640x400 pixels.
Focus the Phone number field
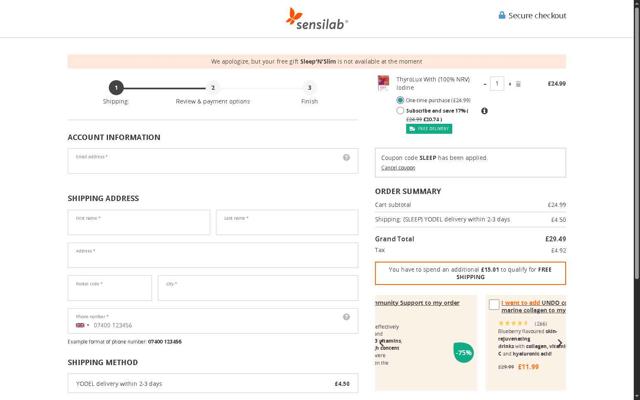pos(213,321)
